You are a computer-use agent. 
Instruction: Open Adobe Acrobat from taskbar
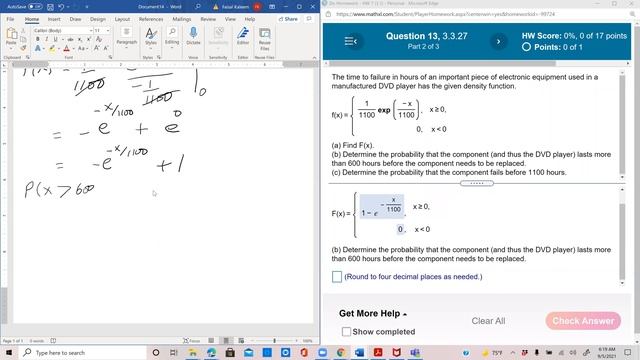tap(378, 352)
